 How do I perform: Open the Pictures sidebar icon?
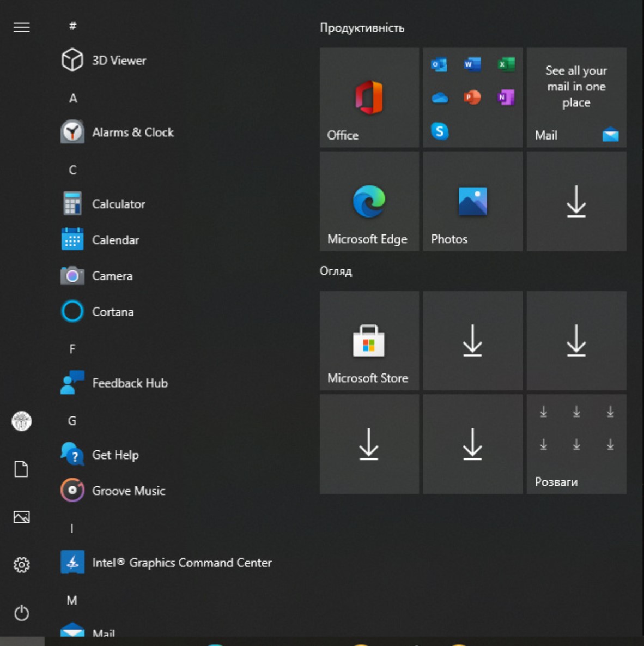pos(22,517)
